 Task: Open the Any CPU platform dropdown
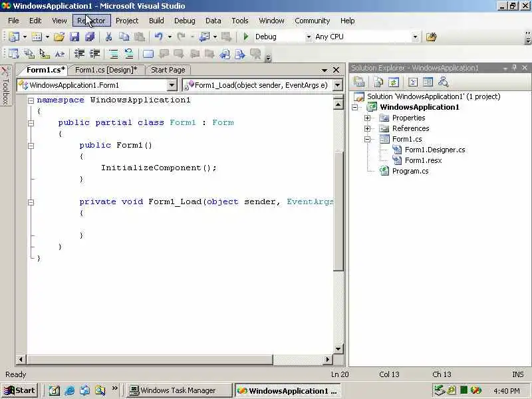[415, 37]
